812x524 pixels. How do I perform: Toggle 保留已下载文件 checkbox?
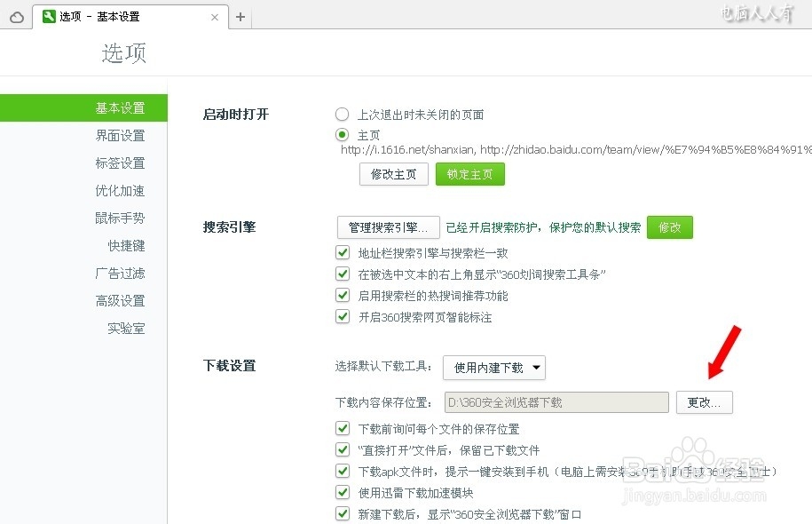click(343, 449)
